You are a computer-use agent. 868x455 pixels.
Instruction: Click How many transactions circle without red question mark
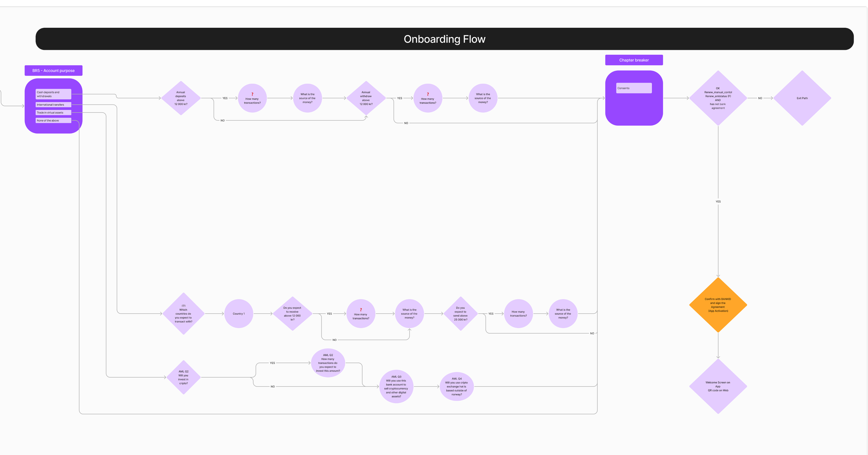click(x=518, y=314)
